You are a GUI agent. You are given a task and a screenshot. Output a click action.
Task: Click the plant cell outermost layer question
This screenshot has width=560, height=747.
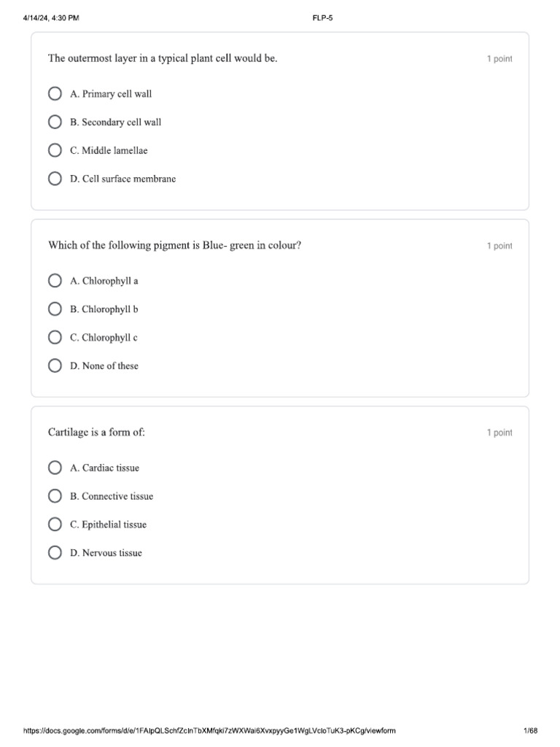163,58
